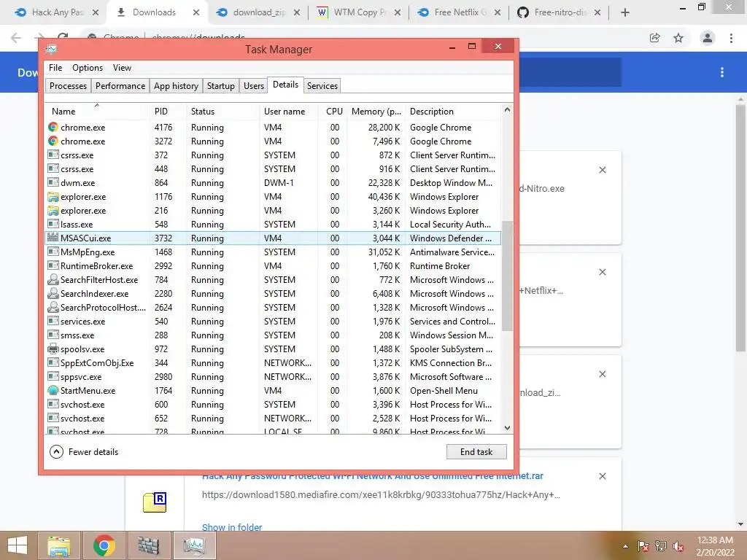Viewport: 747px width, 560px height.
Task: Click the SearchFilterHost.exe process icon
Action: point(53,279)
